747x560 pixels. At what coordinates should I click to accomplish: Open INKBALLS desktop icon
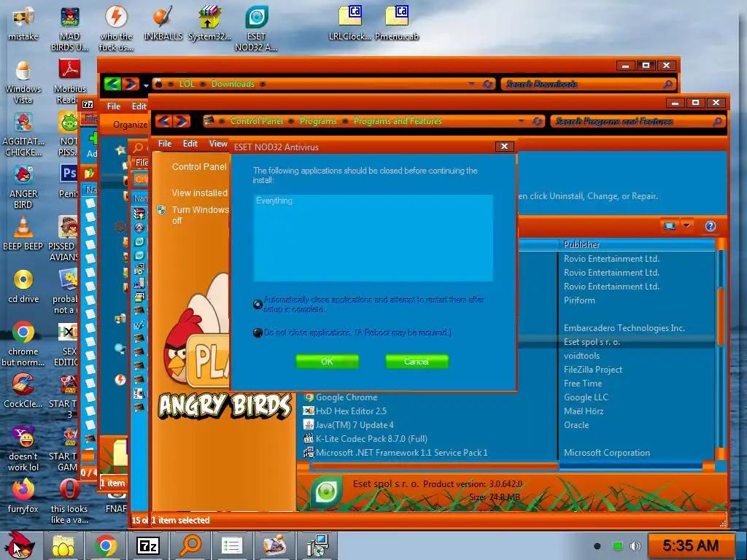coord(163,23)
